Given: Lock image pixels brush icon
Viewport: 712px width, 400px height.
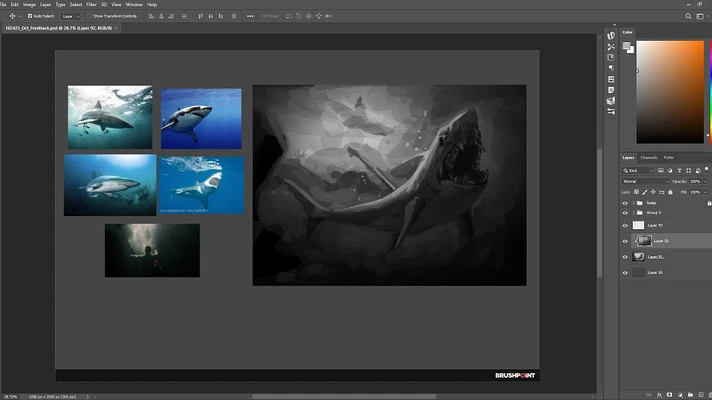Looking at the screenshot, I should (645, 192).
